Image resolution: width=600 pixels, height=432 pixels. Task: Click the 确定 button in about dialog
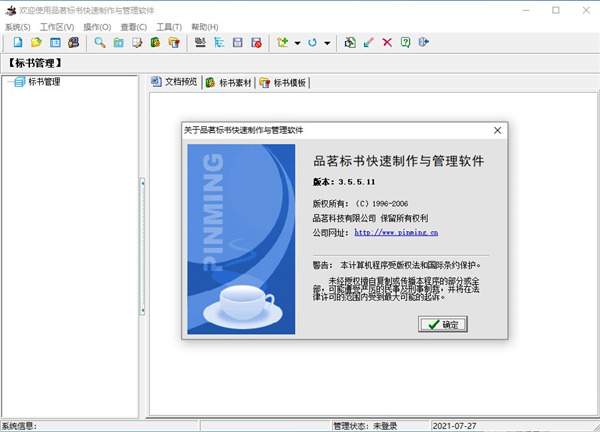(x=443, y=324)
